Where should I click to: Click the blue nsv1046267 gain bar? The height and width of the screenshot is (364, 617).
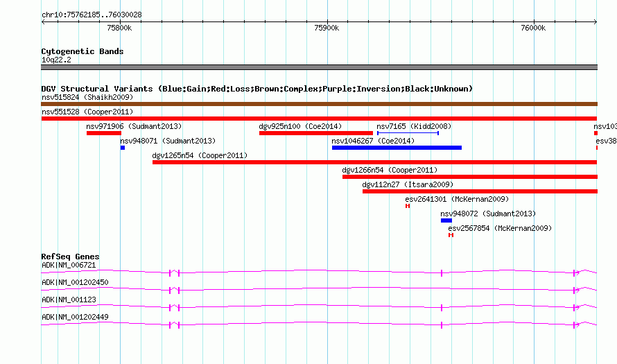tap(397, 148)
